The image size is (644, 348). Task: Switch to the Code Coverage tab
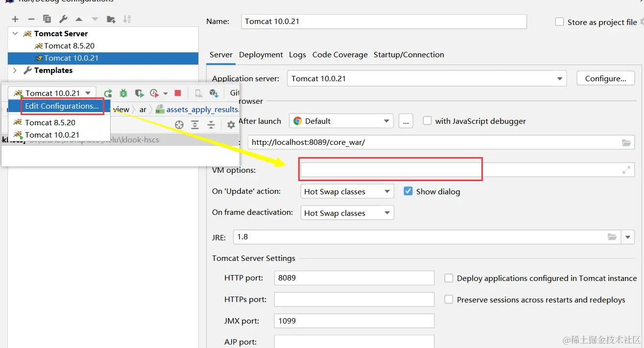click(340, 55)
